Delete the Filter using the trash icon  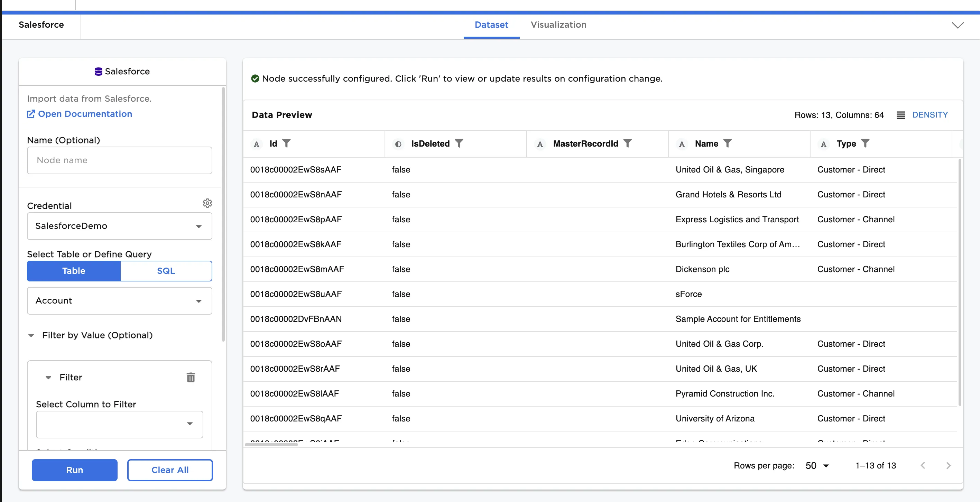pos(191,378)
